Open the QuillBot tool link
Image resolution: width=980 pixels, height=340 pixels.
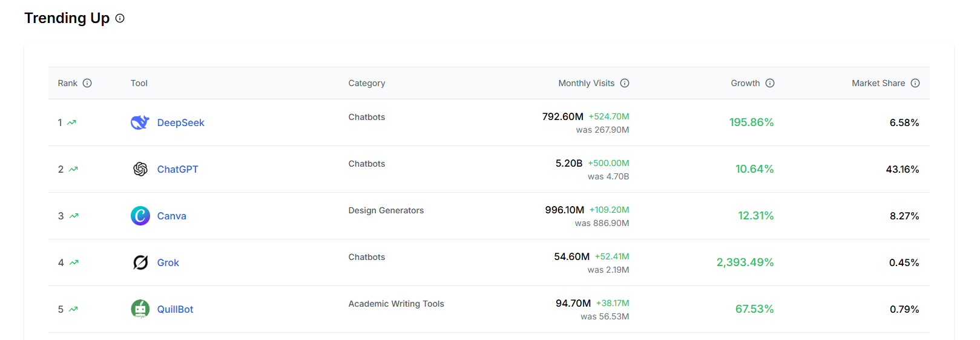[175, 309]
